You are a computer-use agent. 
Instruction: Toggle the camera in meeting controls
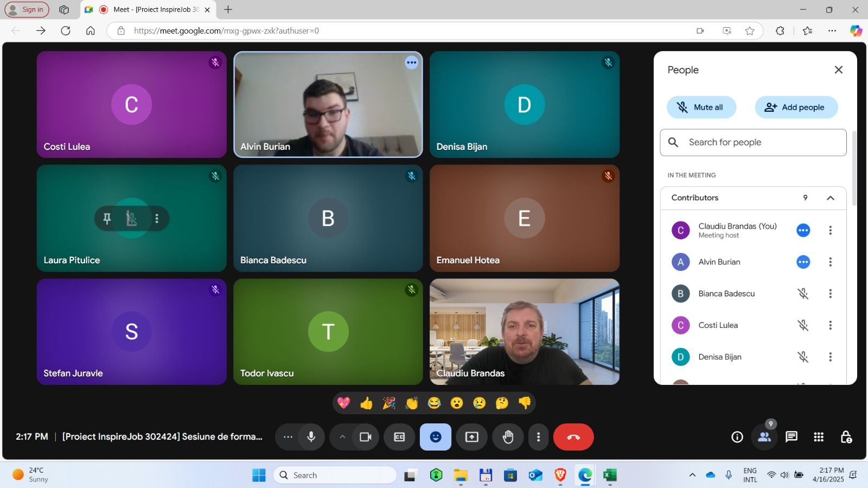pyautogui.click(x=366, y=437)
